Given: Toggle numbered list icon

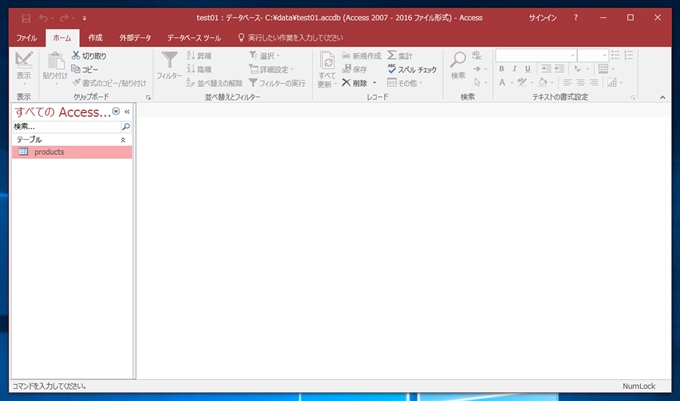Looking at the screenshot, I should tap(628, 55).
